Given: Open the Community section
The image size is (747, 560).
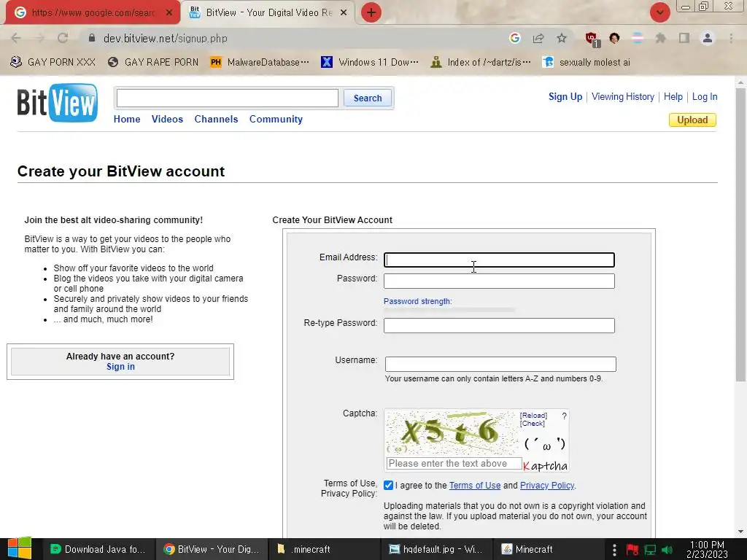Looking at the screenshot, I should tap(276, 119).
